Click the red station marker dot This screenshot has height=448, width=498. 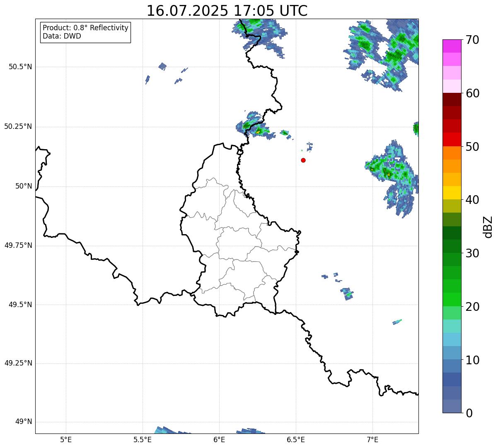(x=303, y=160)
